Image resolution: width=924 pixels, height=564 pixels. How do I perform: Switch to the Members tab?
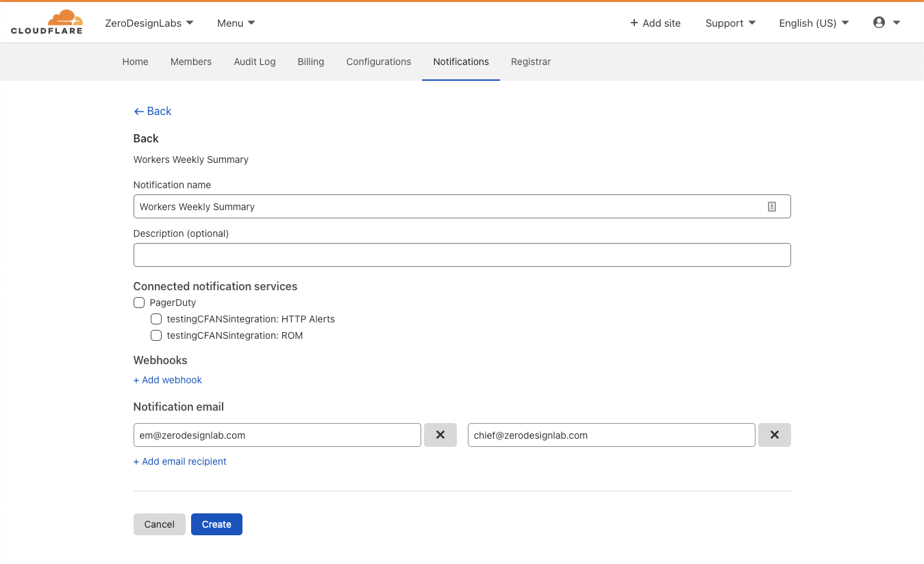coord(191,62)
